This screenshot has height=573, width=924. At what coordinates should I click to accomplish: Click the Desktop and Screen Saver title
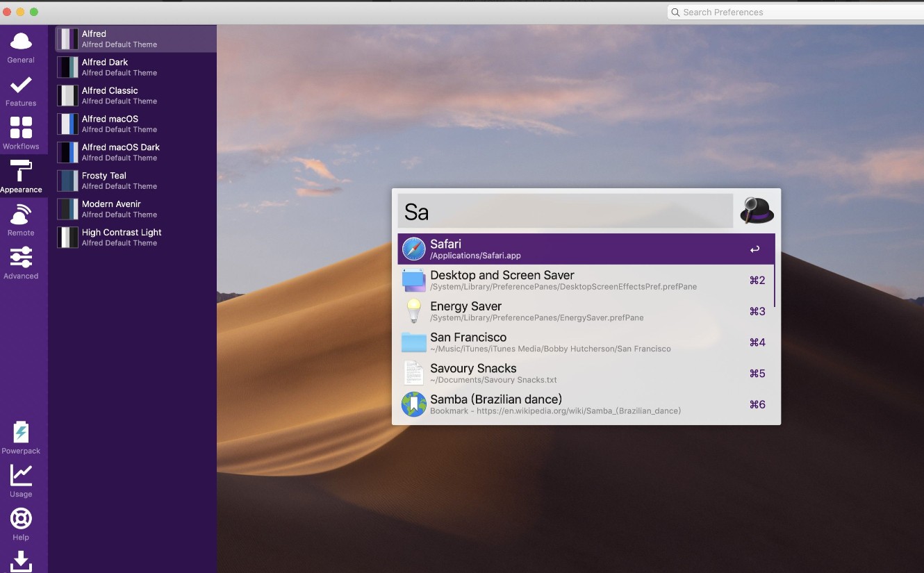click(x=502, y=275)
